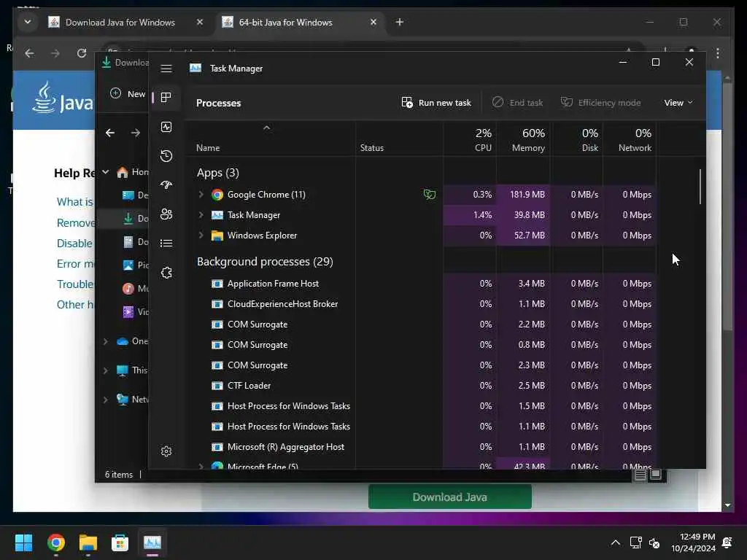Screen dimensions: 747x560
Task: Go back in Chrome browser
Action: [x=29, y=52]
